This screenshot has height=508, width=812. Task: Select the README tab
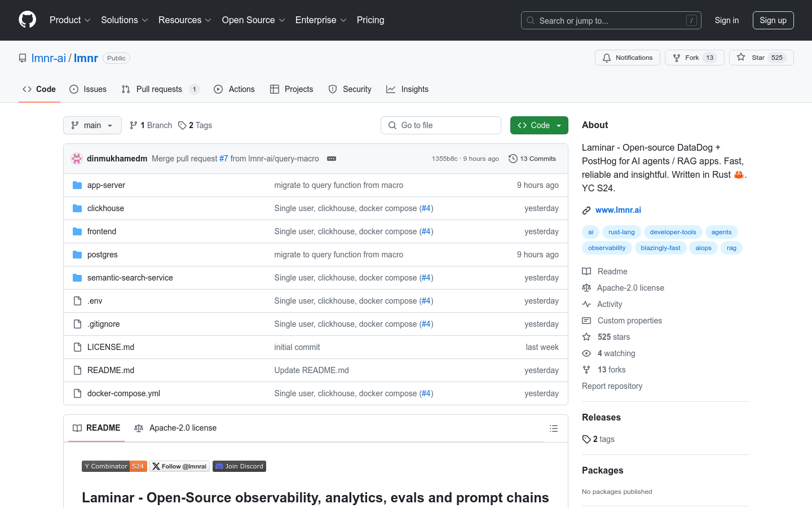[96, 428]
